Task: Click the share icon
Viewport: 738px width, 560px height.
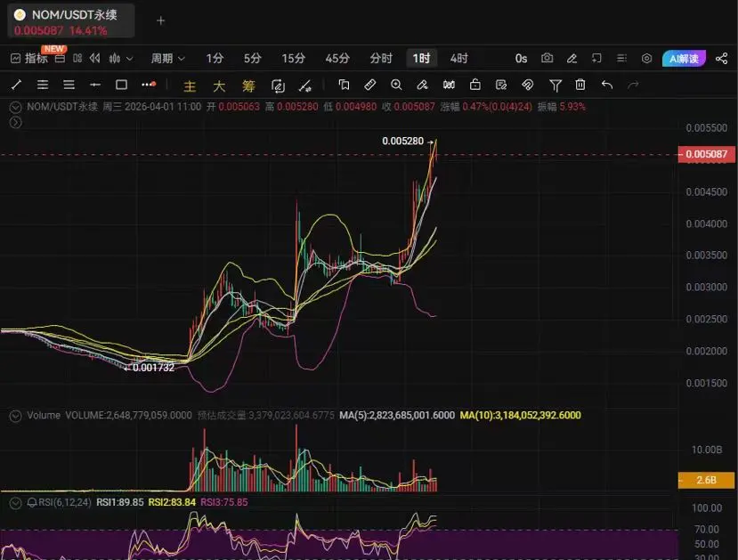Action: 721,59
